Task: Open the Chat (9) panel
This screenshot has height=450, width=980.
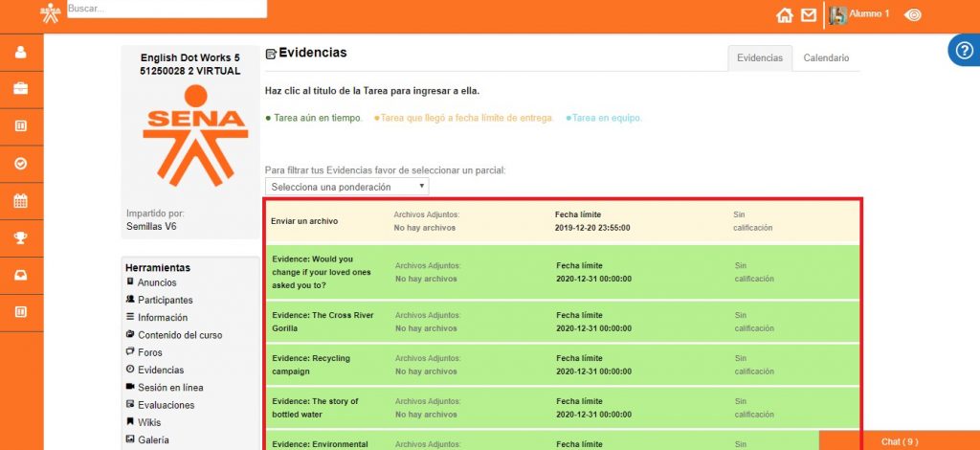Action: pyautogui.click(x=900, y=440)
